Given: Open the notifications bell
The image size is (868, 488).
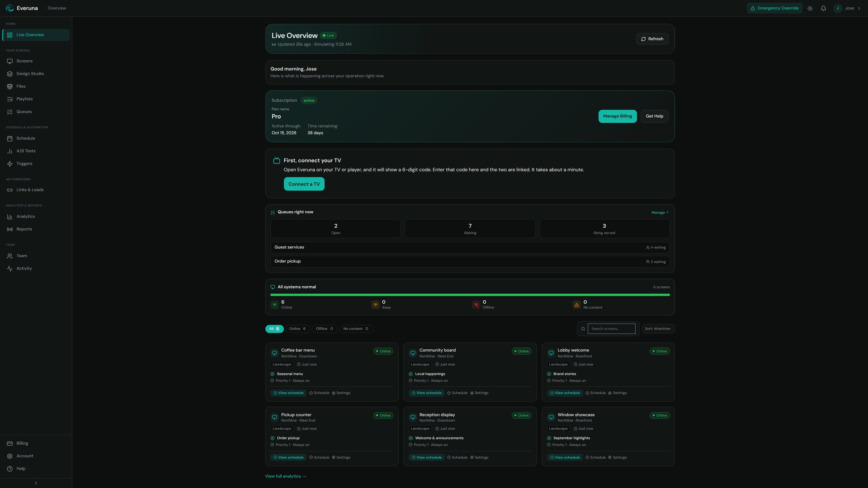Looking at the screenshot, I should [x=823, y=8].
